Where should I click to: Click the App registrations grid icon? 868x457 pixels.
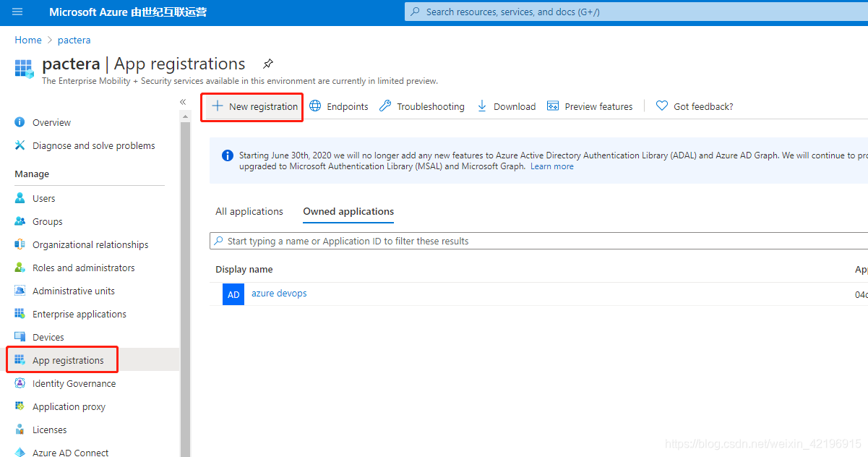tap(20, 360)
